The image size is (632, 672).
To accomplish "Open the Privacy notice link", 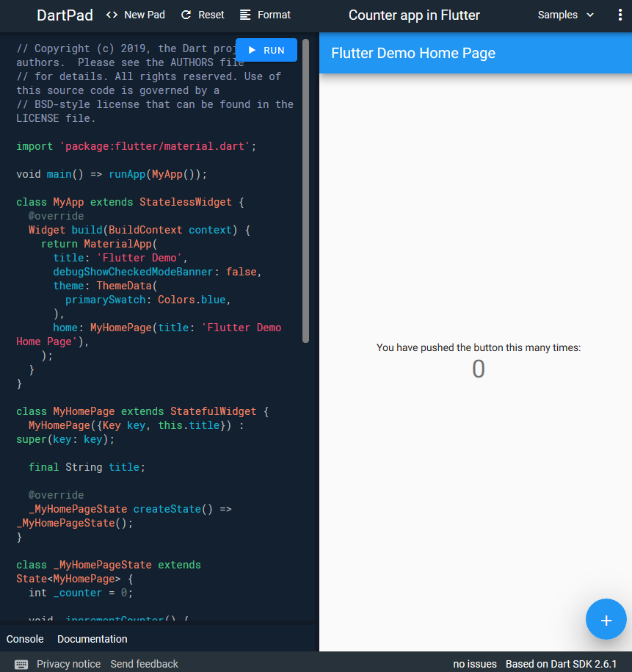I will coord(68,664).
